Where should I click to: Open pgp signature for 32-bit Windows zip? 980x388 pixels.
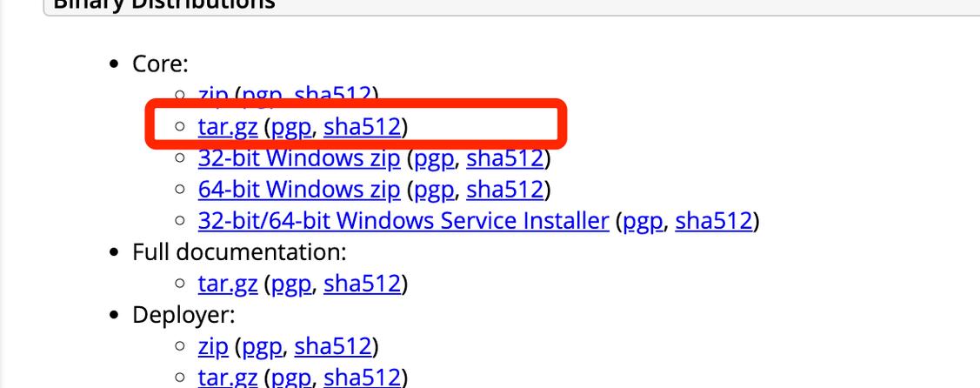pyautogui.click(x=434, y=158)
